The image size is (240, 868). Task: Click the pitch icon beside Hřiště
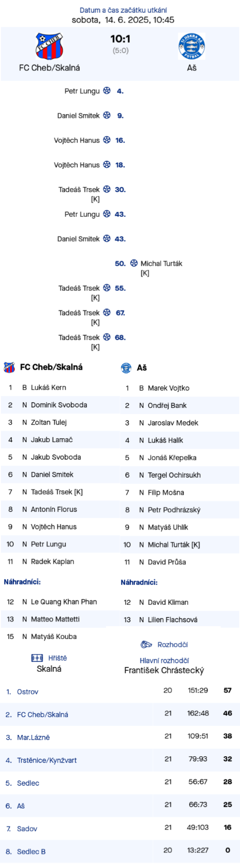(x=37, y=658)
